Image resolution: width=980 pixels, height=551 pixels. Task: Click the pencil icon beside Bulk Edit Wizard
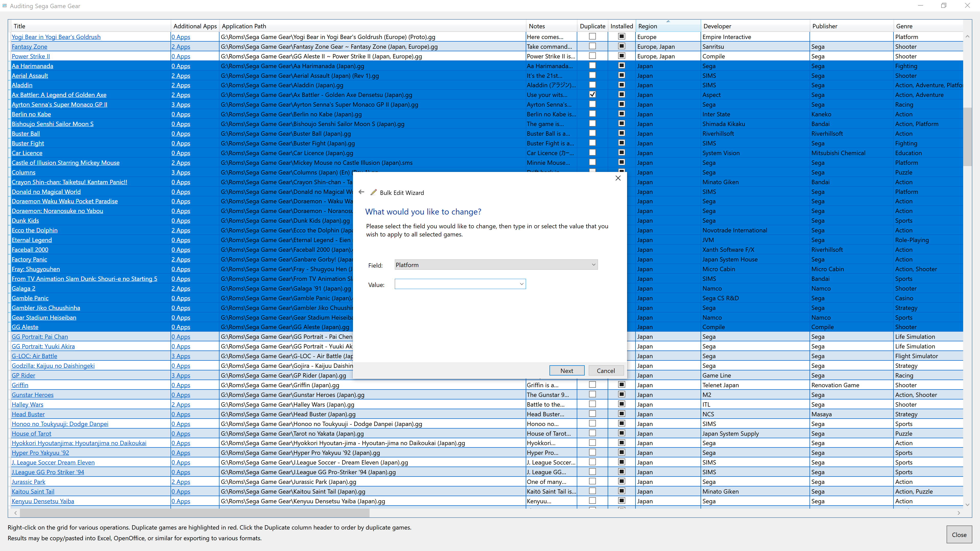point(374,192)
